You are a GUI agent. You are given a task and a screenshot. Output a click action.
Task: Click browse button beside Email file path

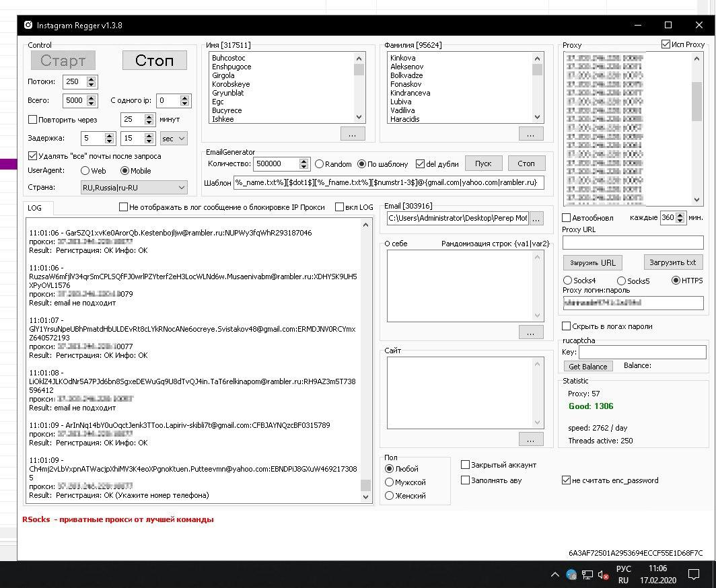pos(536,218)
